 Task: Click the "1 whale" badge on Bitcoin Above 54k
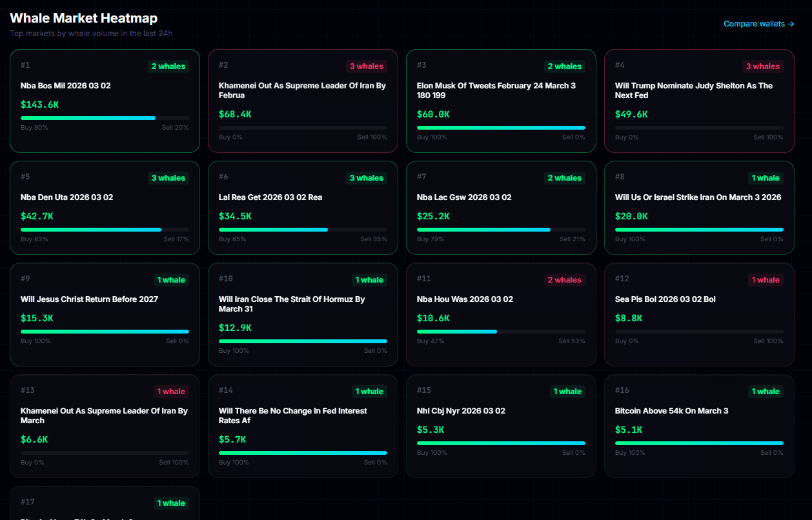pyautogui.click(x=766, y=391)
